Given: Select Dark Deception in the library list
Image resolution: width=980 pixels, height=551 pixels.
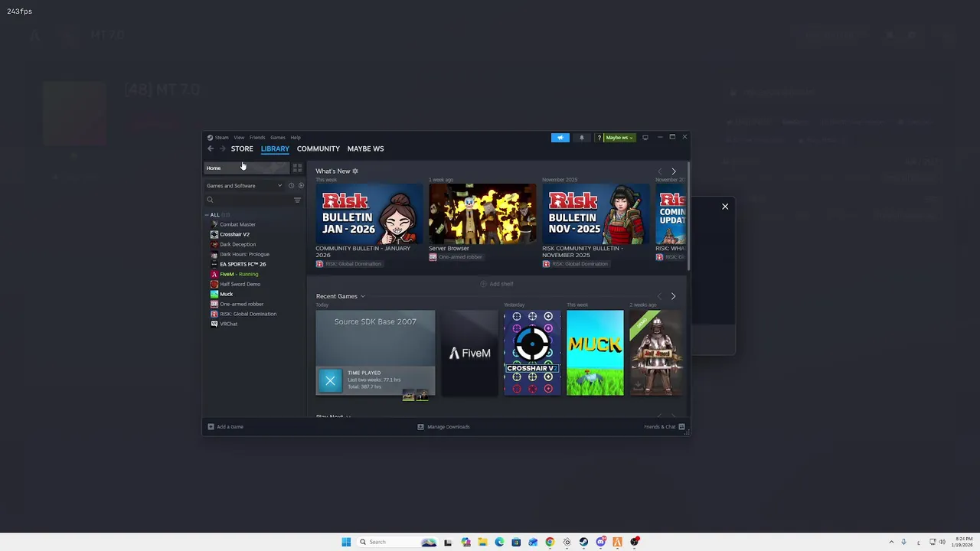Looking at the screenshot, I should click(237, 244).
